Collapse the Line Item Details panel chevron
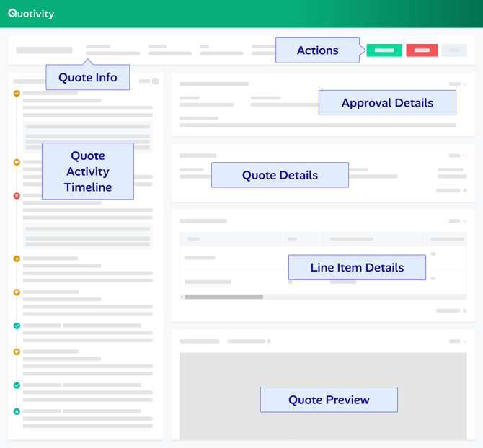Viewport: 483px width, 448px height. click(465, 221)
